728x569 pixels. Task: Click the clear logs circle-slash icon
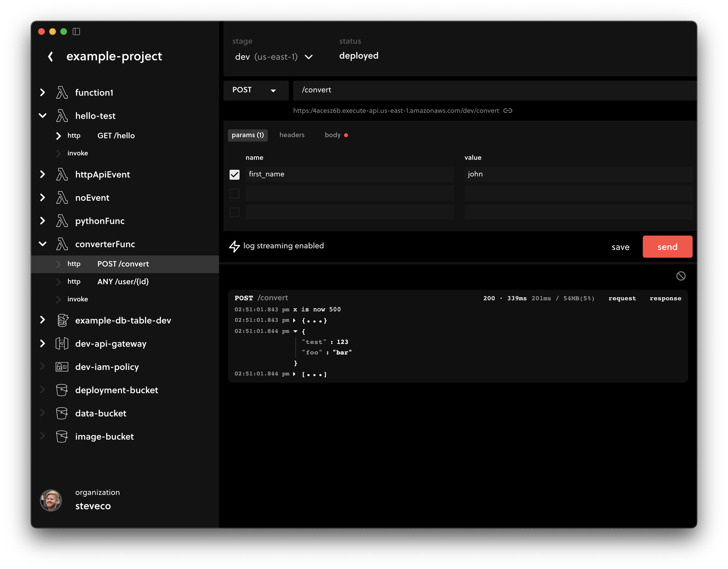pos(681,276)
